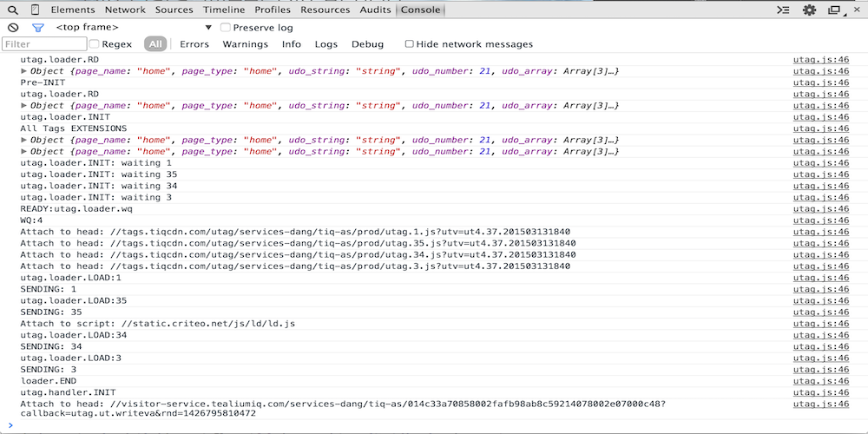Click the utag.35.js Attach to head line
This screenshot has height=434, width=868.
(x=298, y=244)
